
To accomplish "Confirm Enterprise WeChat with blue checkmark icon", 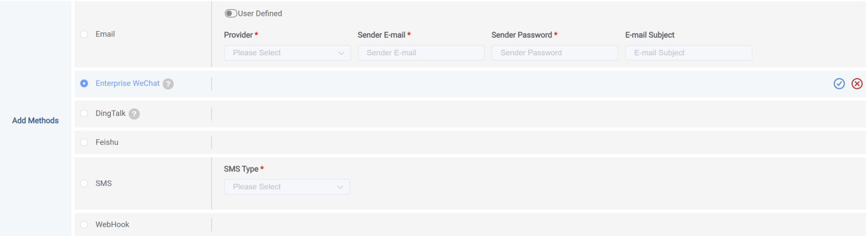I will click(839, 84).
